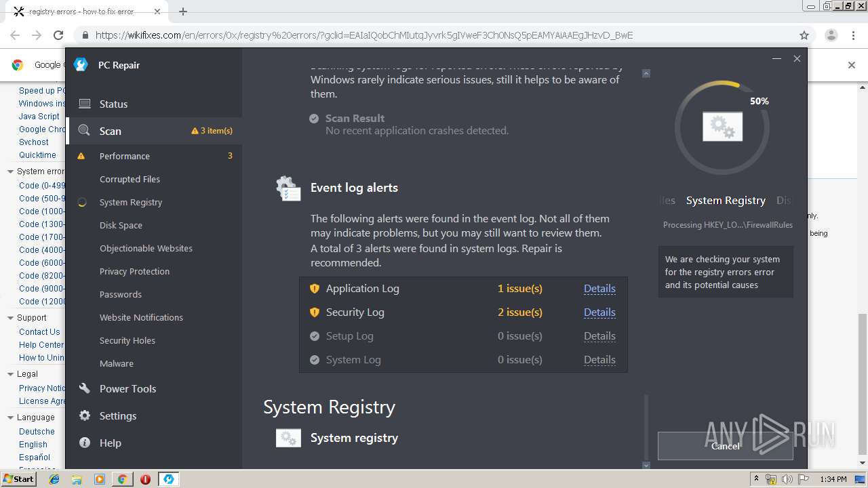Click the "2 issue(s)" Security Log count
This screenshot has height=488, width=868.
(520, 312)
